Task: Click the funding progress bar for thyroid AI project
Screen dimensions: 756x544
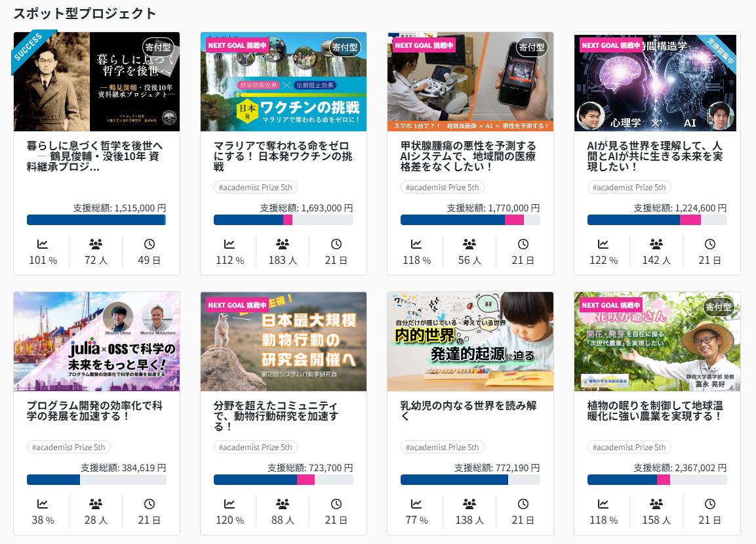Action: point(469,220)
